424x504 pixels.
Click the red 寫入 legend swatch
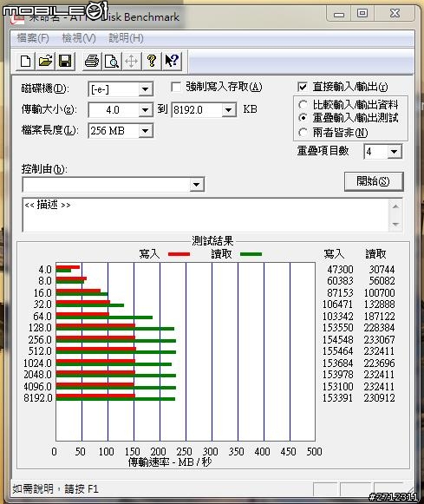(179, 254)
